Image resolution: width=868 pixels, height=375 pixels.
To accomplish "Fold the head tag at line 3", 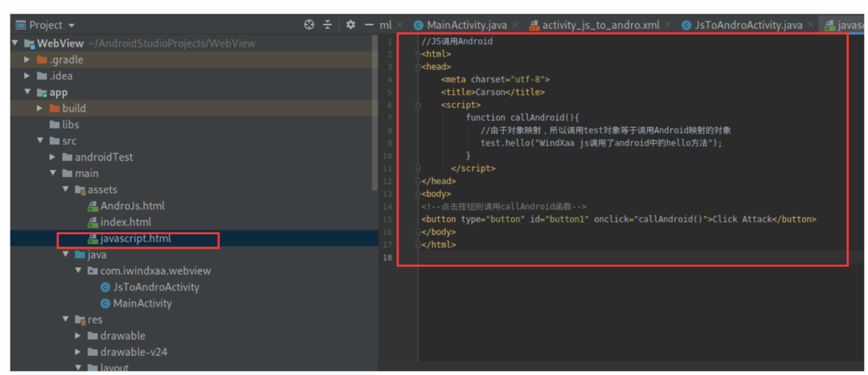I will coord(418,67).
